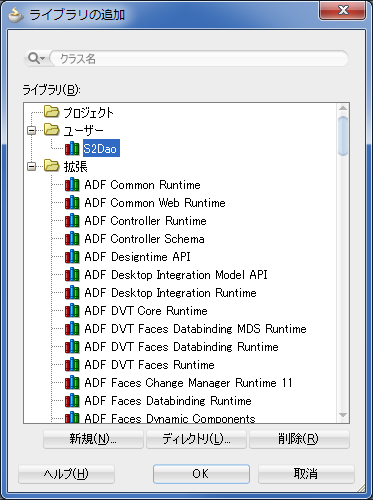This screenshot has width=373, height=500.
Task: Click the S2Dao library books icon
Action: 72,149
